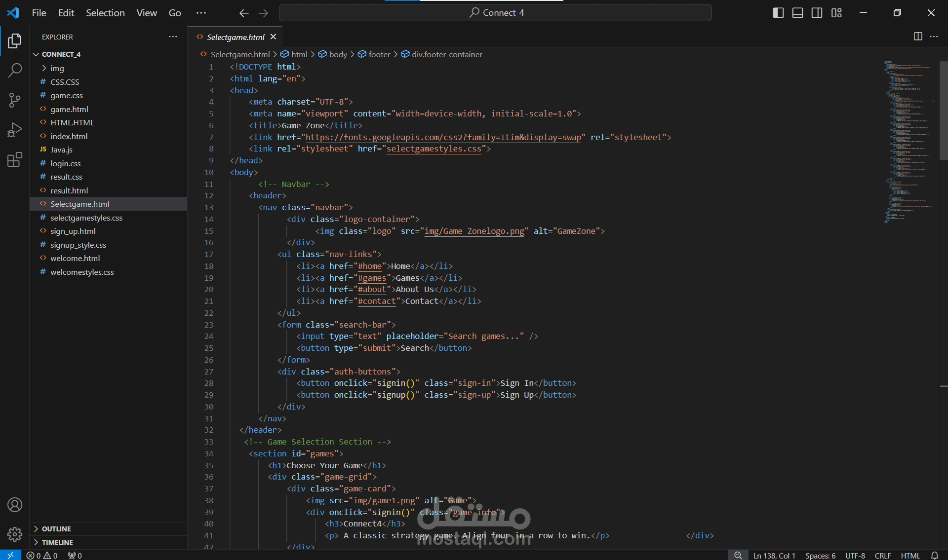Image resolution: width=948 pixels, height=560 pixels.
Task: Click the Connect_4 command center search box
Action: click(x=495, y=13)
